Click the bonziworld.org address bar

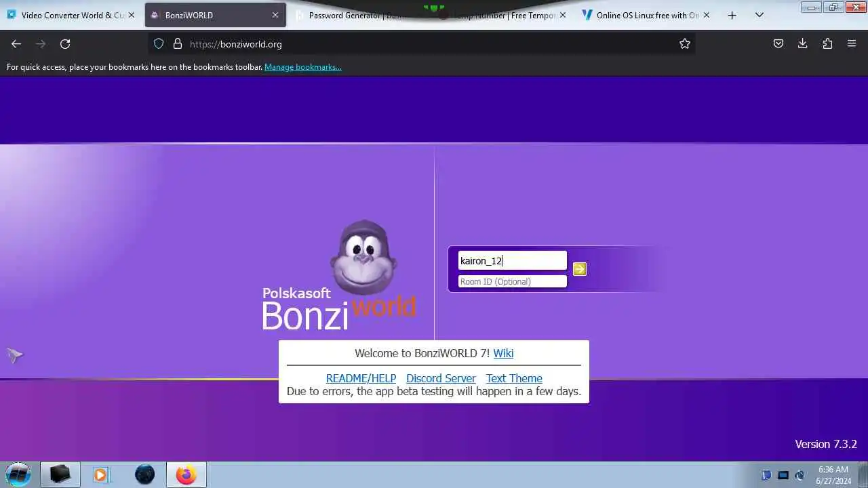tap(420, 44)
